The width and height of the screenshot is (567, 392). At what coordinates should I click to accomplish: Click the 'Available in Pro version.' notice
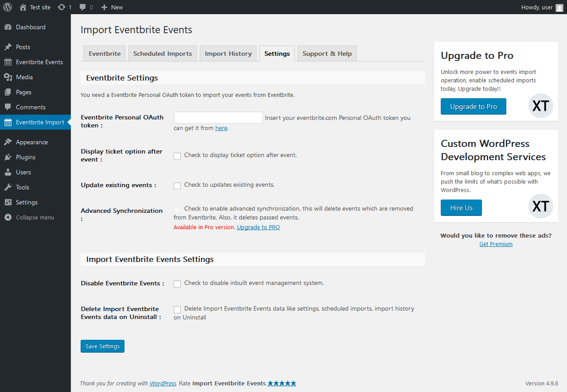pyautogui.click(x=204, y=227)
